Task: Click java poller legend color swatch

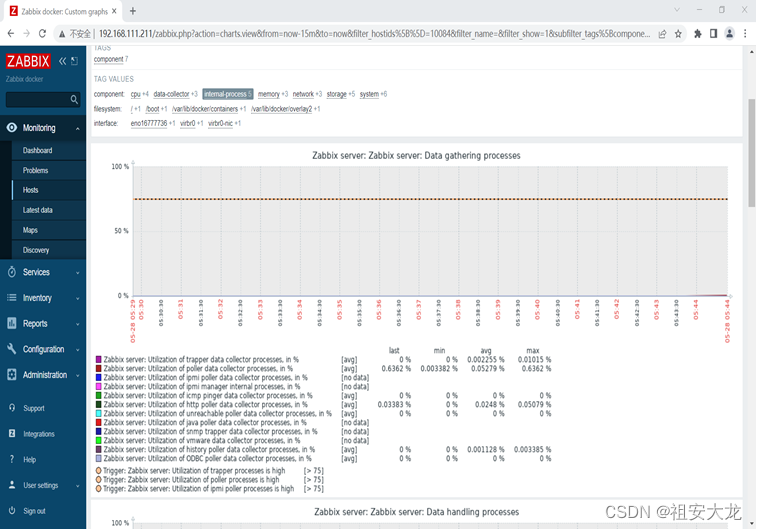Action: pos(98,422)
